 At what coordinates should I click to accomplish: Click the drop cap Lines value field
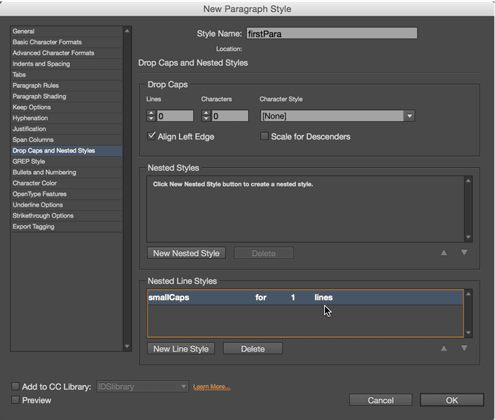[175, 116]
